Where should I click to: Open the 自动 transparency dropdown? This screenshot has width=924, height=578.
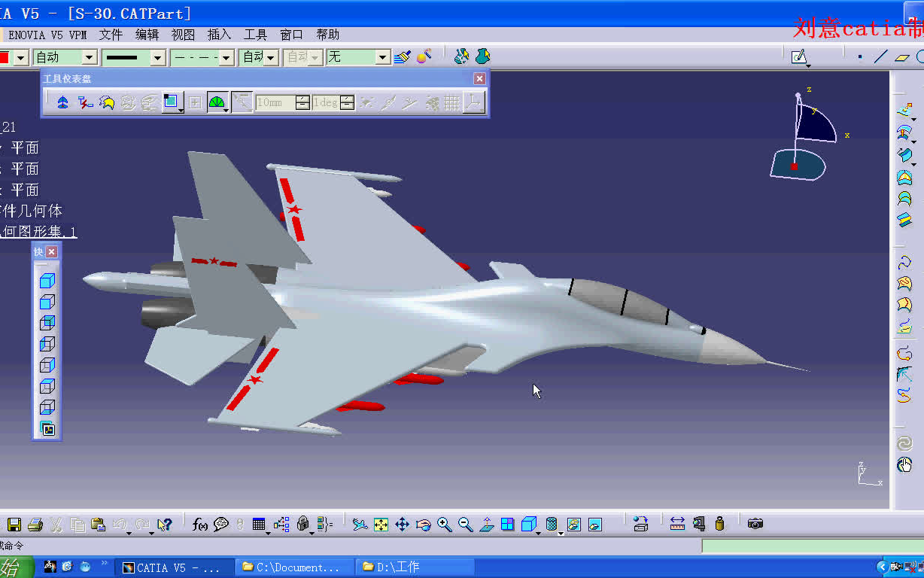(90, 57)
